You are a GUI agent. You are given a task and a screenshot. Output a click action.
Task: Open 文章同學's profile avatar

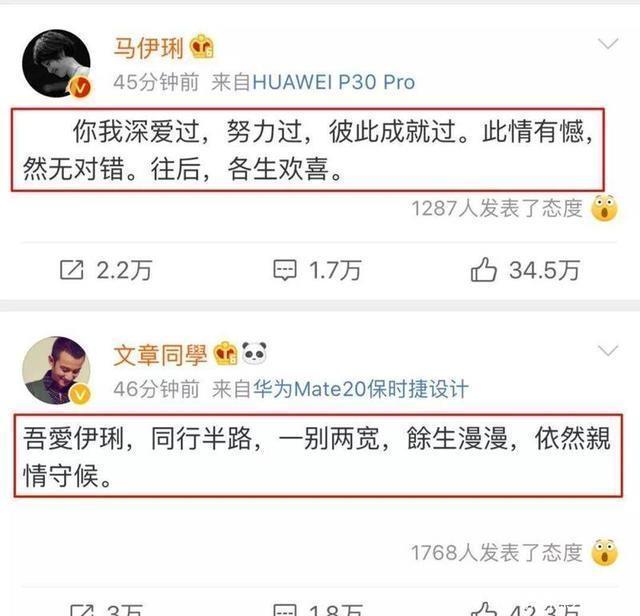point(56,370)
